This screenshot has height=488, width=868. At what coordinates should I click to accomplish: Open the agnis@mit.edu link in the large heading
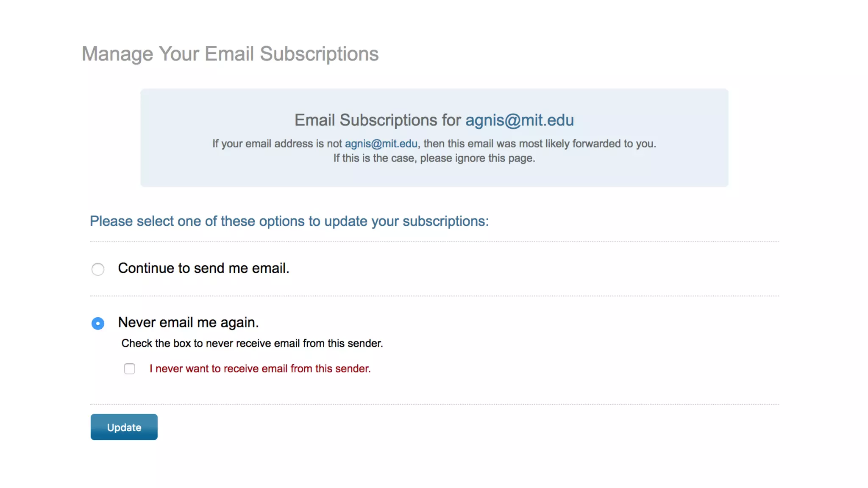click(x=520, y=120)
